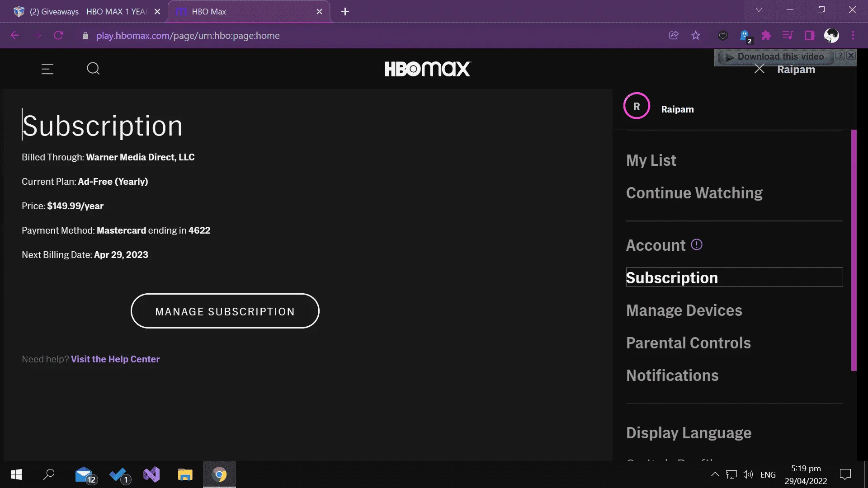Click the HBO Max logo

(427, 69)
